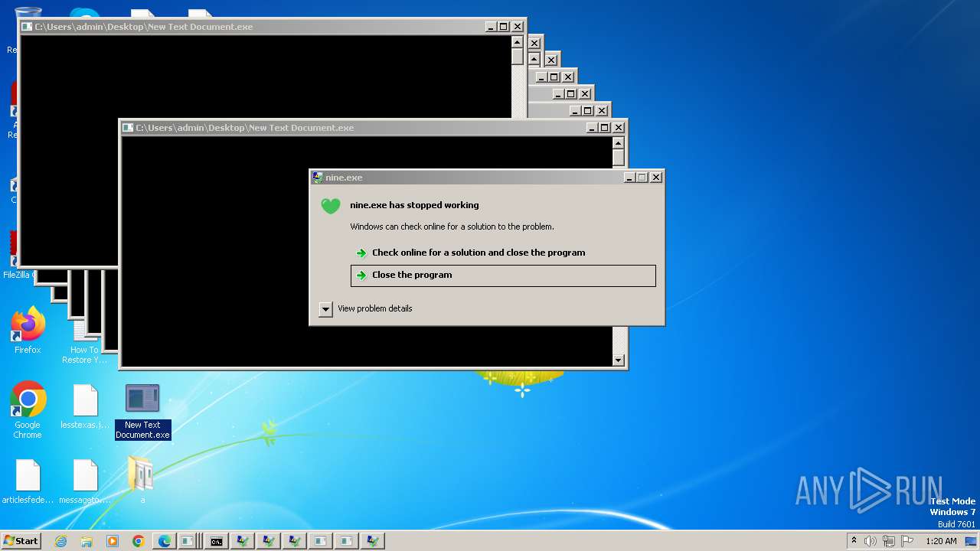Minimize the front New Text Document.exe console
980x551 pixels.
pyautogui.click(x=593, y=128)
